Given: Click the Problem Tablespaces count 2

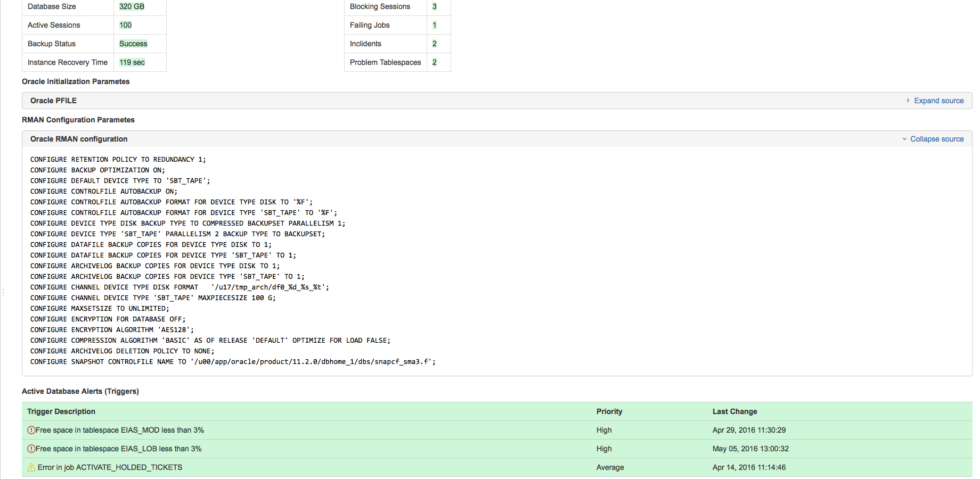Looking at the screenshot, I should pyautogui.click(x=435, y=62).
